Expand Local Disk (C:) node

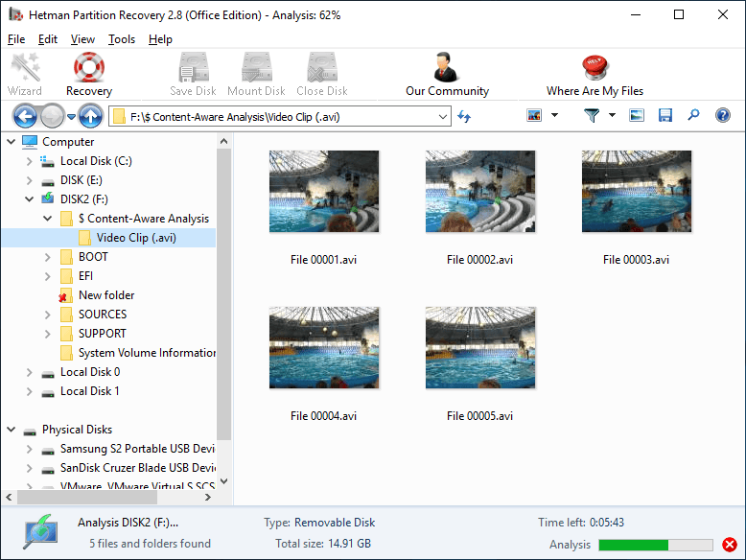pyautogui.click(x=30, y=161)
